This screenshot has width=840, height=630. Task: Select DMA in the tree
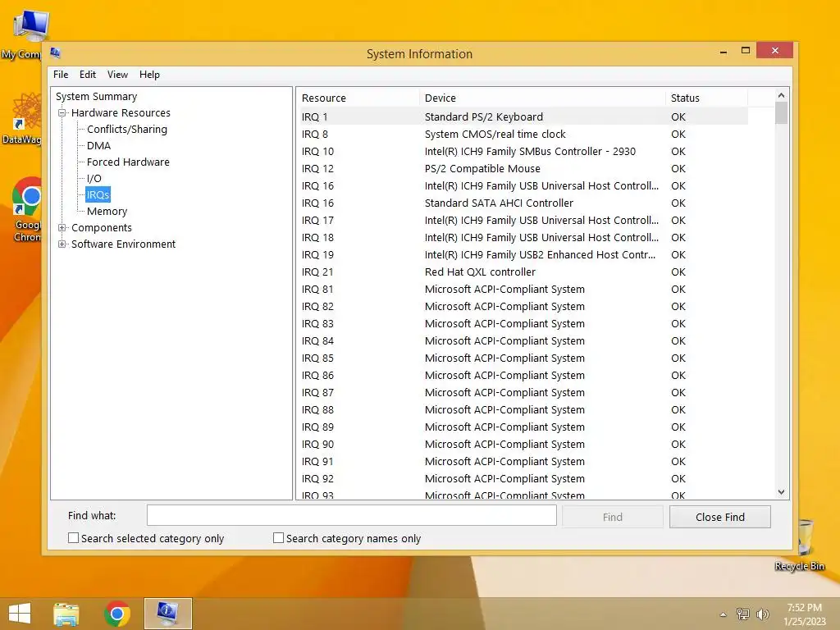click(x=98, y=146)
